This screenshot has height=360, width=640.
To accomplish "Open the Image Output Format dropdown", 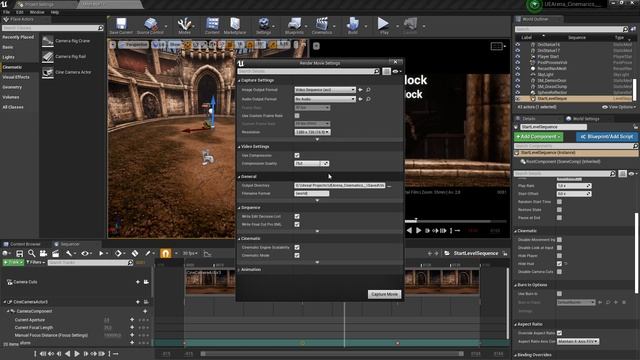I will pos(325,90).
